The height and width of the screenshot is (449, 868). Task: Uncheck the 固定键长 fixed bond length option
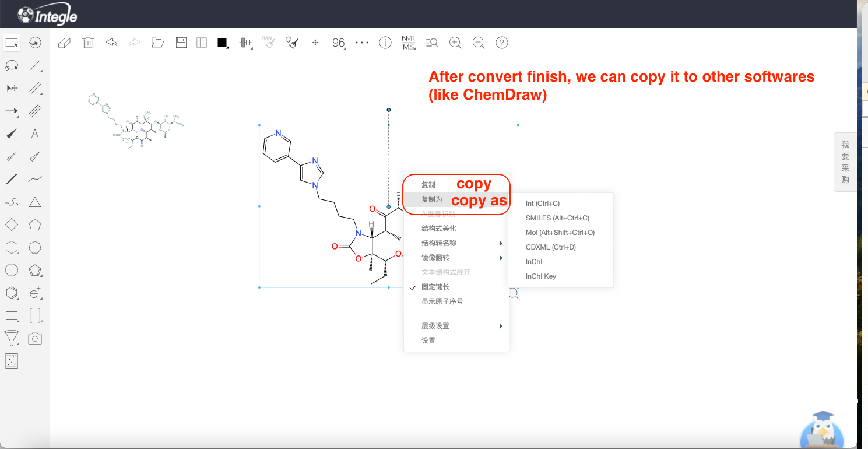point(436,286)
